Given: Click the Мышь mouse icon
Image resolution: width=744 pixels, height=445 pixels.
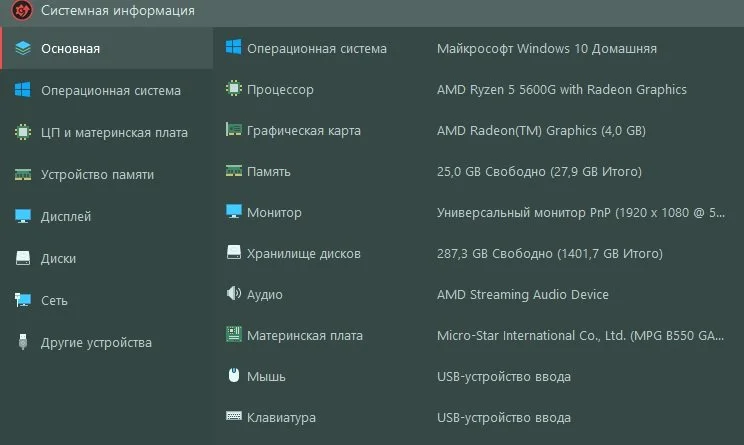Looking at the screenshot, I should [234, 376].
